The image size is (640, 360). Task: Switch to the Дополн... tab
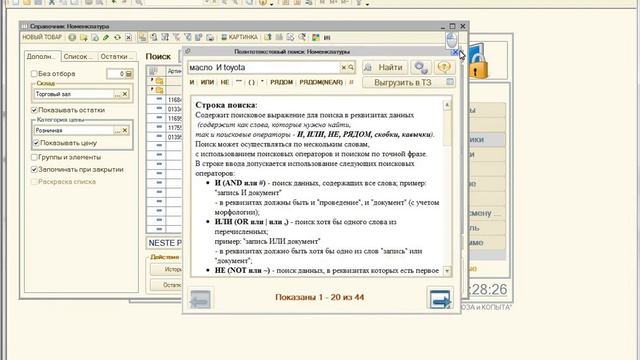pos(42,56)
